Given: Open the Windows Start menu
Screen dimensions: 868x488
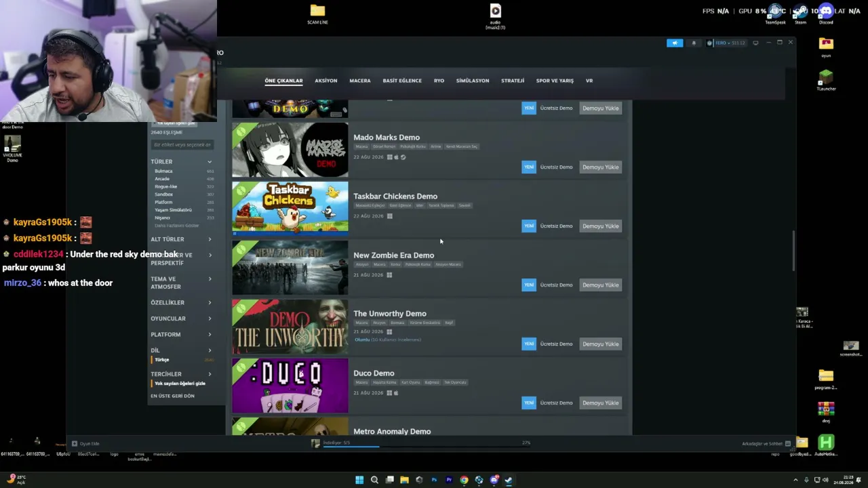Looking at the screenshot, I should pyautogui.click(x=359, y=480).
